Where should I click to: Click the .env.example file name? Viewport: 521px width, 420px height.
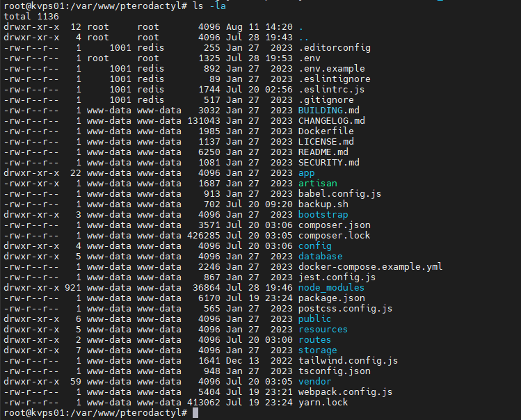pyautogui.click(x=332, y=69)
